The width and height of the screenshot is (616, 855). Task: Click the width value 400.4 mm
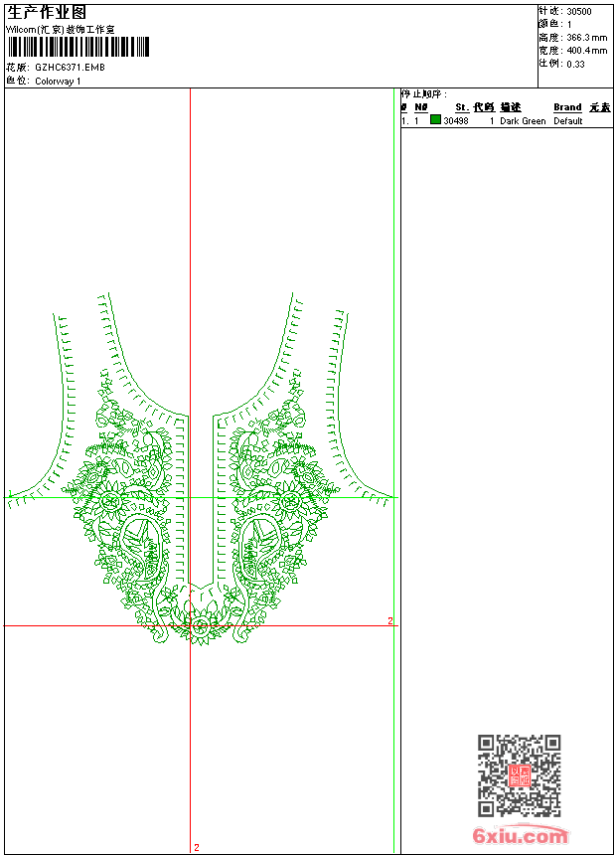tap(586, 51)
